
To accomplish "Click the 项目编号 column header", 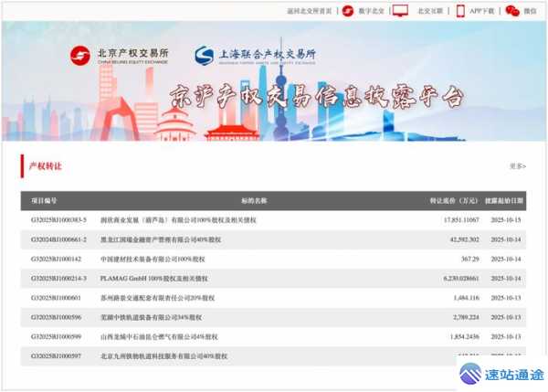I will click(x=44, y=201).
